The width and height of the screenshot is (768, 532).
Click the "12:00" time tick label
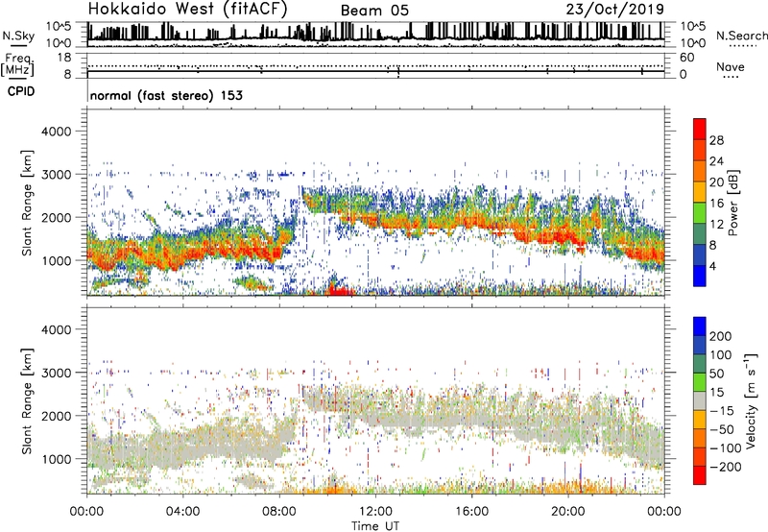[x=375, y=512]
